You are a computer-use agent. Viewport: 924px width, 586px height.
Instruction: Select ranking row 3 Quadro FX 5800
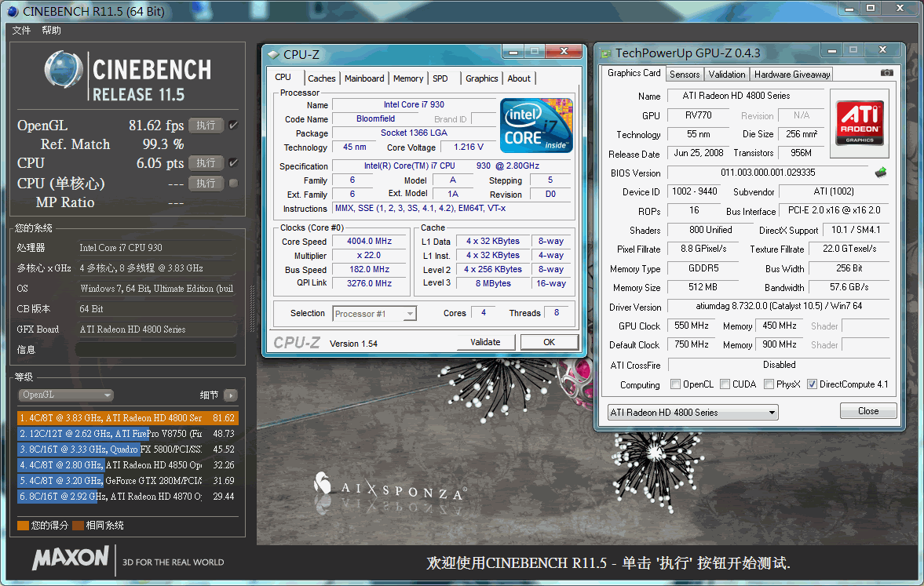pos(127,450)
